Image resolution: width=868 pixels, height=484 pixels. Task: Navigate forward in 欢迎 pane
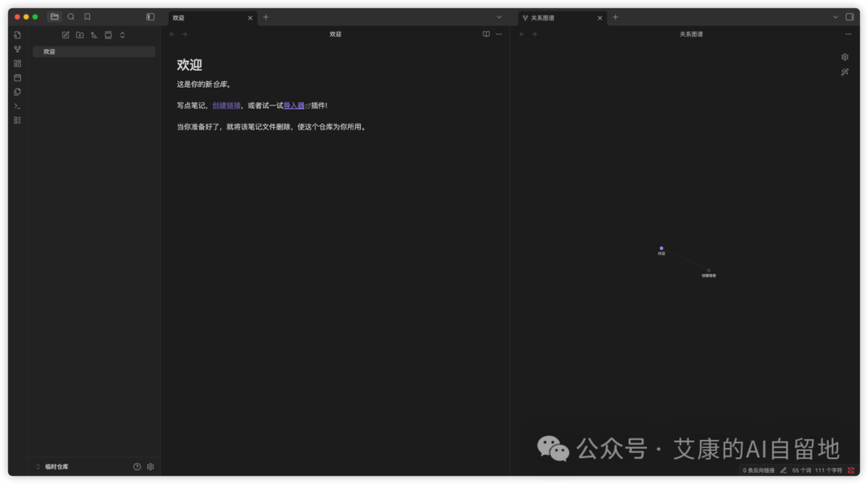[185, 35]
